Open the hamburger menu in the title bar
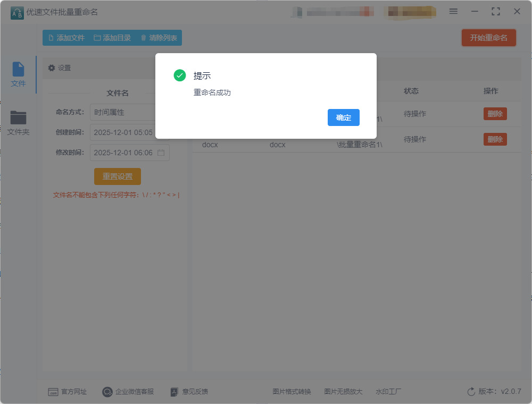The width and height of the screenshot is (532, 404). pyautogui.click(x=453, y=11)
